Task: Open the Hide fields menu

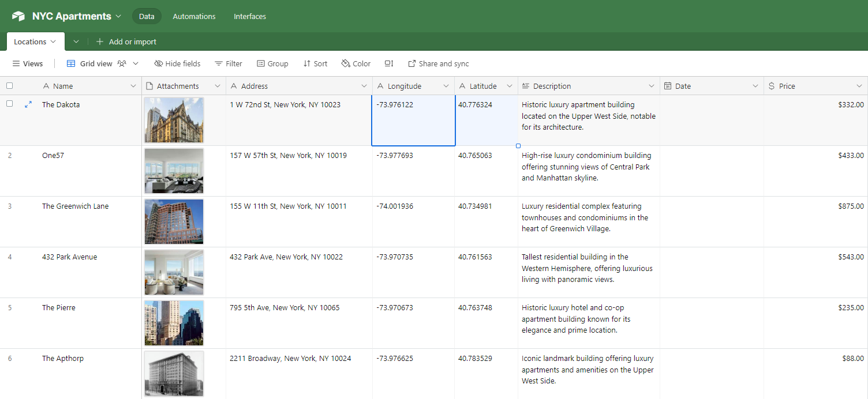Action: [x=178, y=63]
